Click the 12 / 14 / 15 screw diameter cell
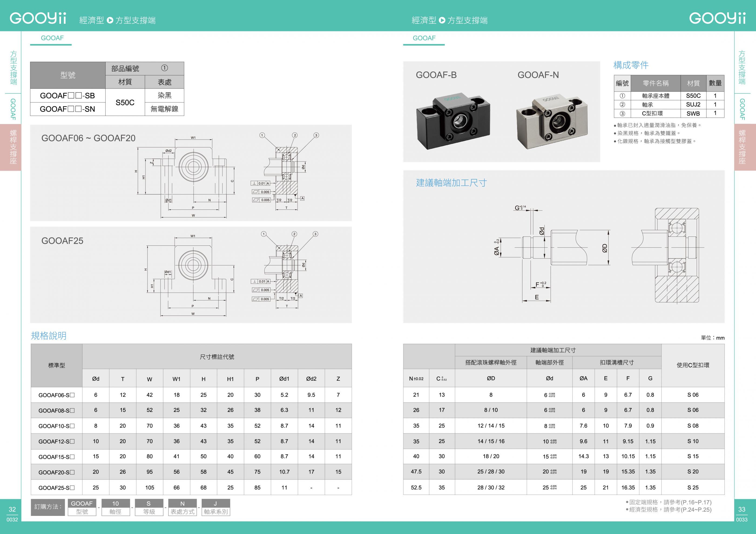This screenshot has height=534, width=756. pos(491,426)
